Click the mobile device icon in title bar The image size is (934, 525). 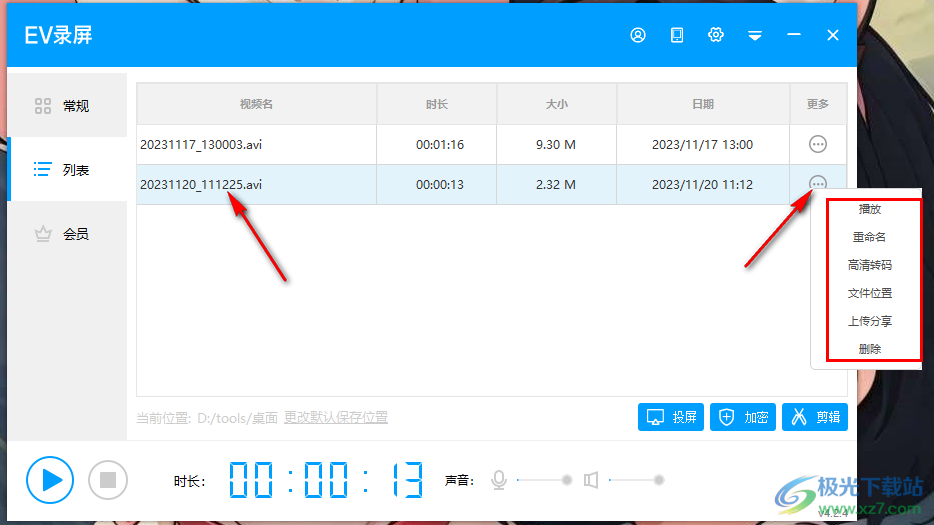coord(677,35)
